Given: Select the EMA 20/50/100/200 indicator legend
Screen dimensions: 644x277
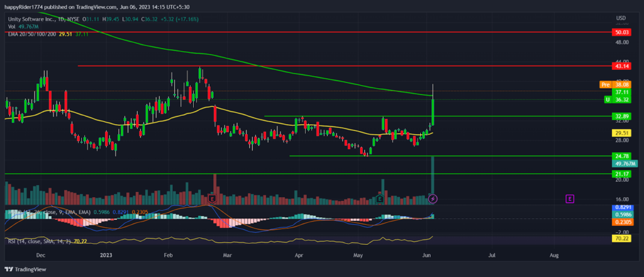Looking at the screenshot, I should pyautogui.click(x=32, y=34).
